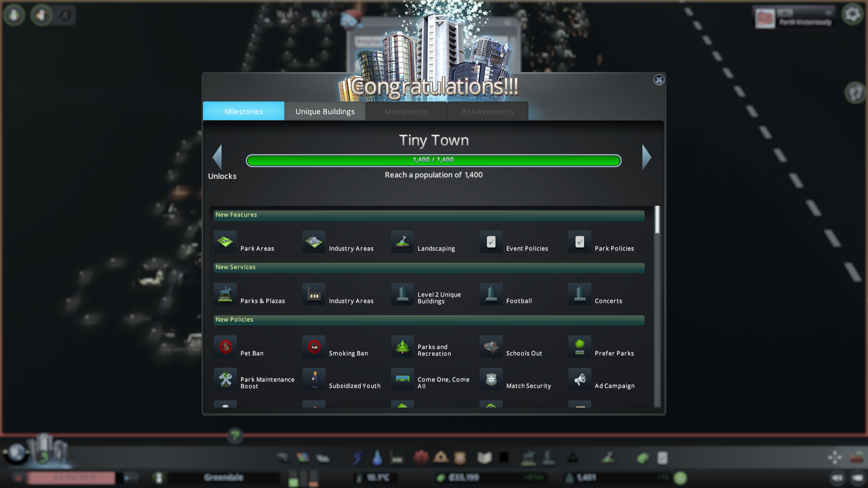This screenshot has height=488, width=868.
Task: Toggle the Event Policies checkbox icon
Action: coord(491,242)
